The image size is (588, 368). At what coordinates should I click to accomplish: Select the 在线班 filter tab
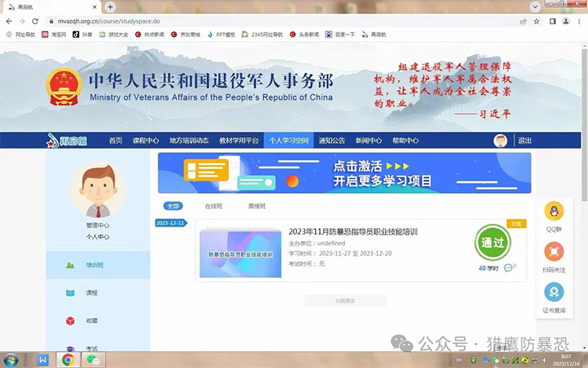pyautogui.click(x=214, y=206)
